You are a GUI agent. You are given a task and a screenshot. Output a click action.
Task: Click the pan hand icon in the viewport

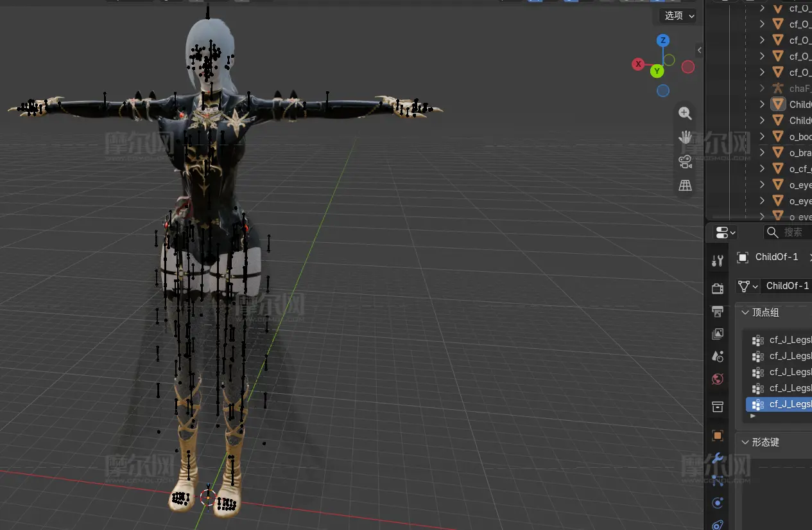point(685,137)
